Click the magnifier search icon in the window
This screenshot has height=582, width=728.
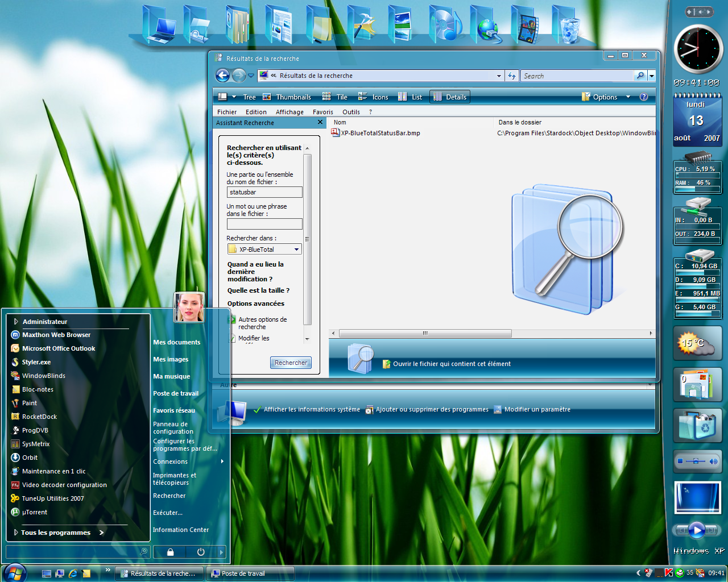pos(640,76)
